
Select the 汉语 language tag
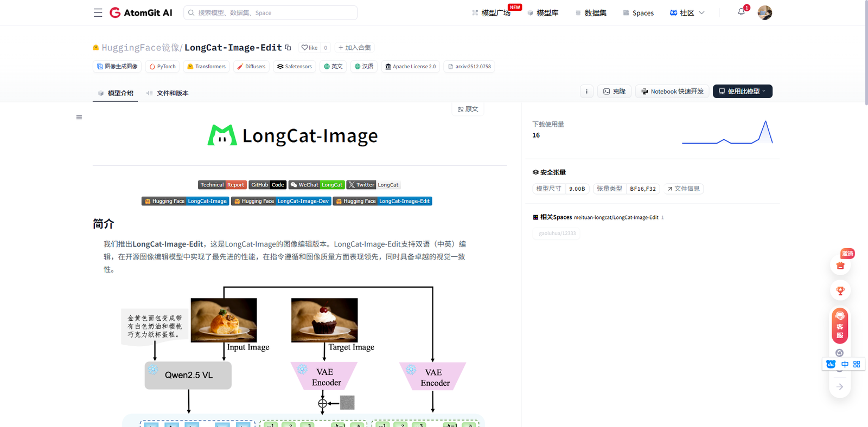(x=364, y=67)
